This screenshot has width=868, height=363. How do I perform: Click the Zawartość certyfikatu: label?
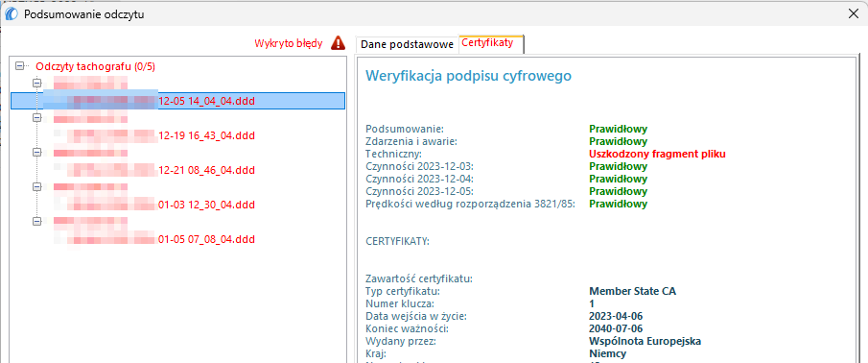(x=419, y=278)
